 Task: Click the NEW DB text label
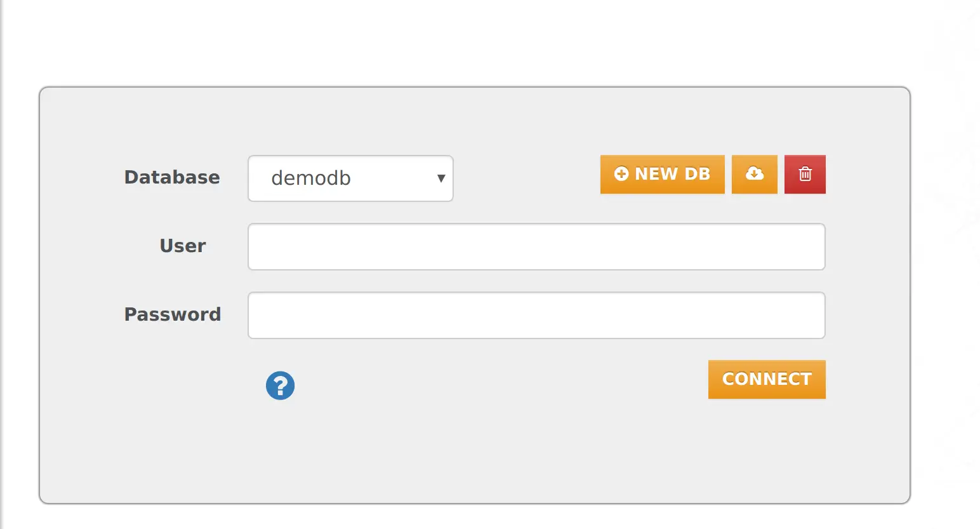pos(672,174)
